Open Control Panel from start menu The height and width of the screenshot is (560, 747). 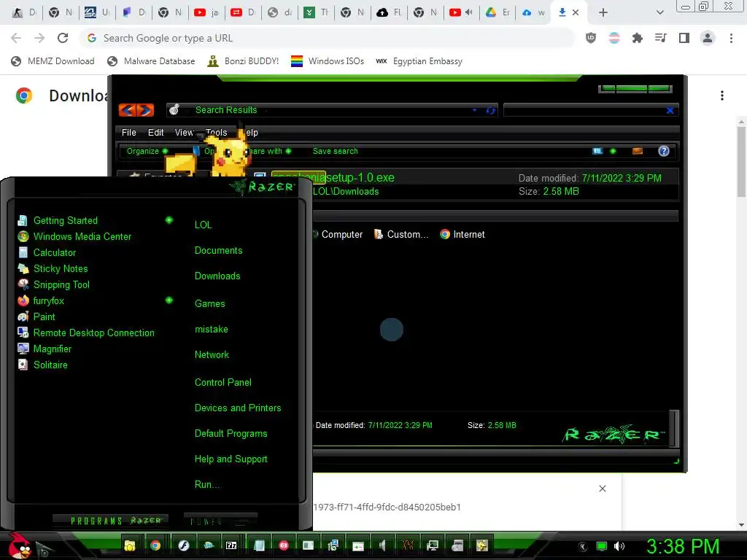click(x=223, y=382)
